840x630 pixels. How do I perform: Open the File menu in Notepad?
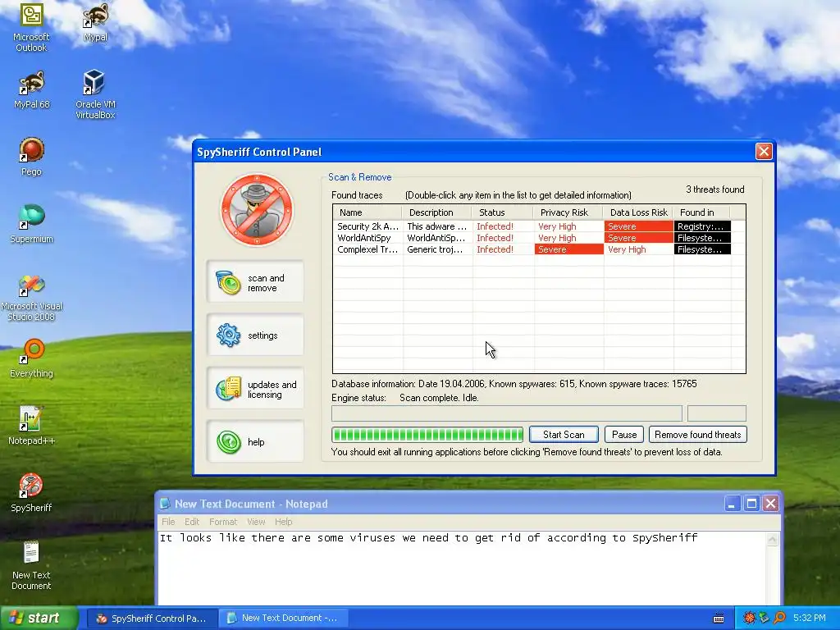coord(168,521)
